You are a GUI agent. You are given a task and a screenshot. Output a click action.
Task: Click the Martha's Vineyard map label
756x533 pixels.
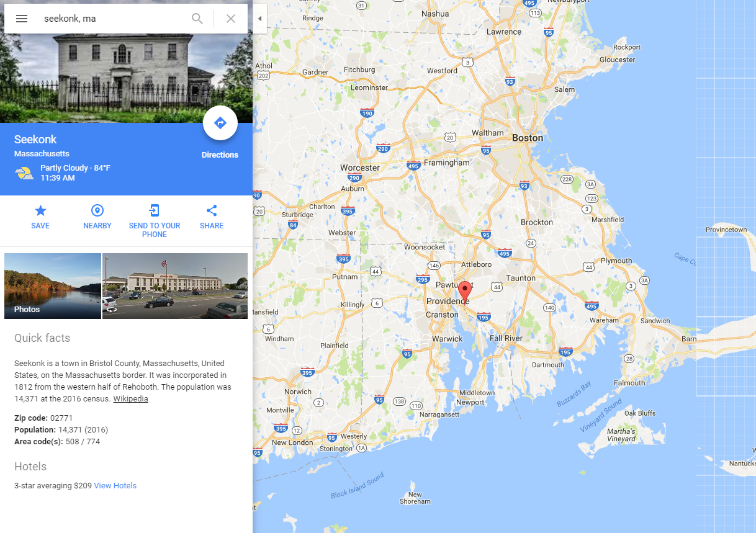pyautogui.click(x=621, y=435)
